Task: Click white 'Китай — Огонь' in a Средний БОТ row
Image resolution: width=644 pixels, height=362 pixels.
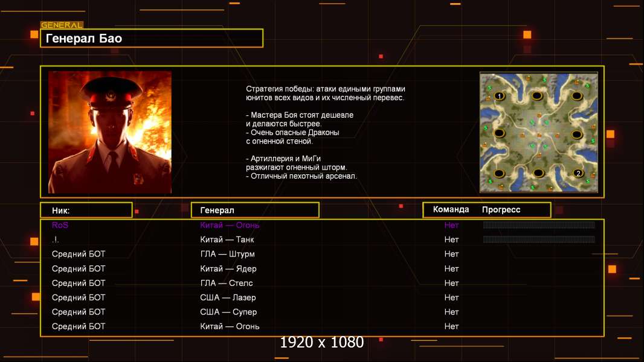Action: click(x=230, y=326)
